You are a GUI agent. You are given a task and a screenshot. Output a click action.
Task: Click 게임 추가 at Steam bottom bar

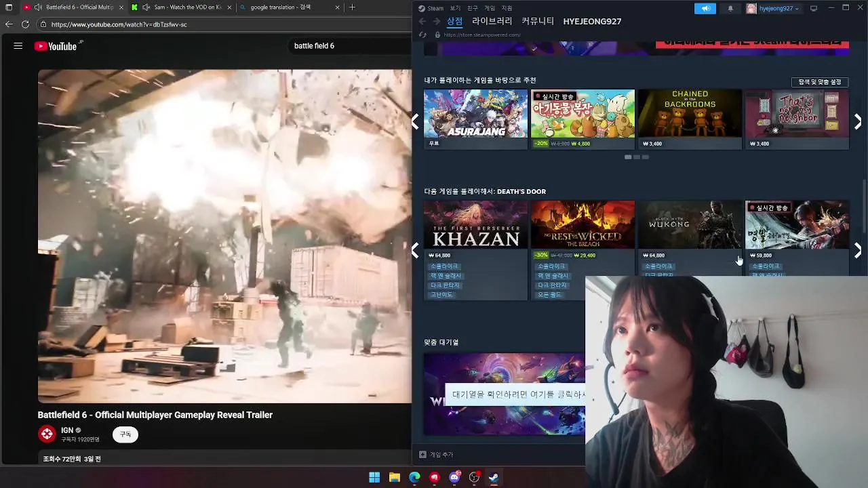pyautogui.click(x=436, y=455)
